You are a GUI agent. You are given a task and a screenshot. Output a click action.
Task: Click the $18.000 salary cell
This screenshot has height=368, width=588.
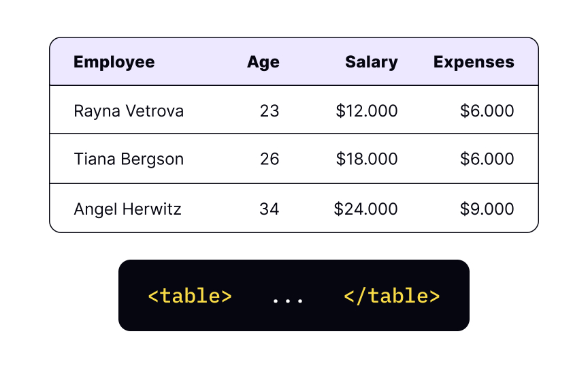tap(366, 159)
